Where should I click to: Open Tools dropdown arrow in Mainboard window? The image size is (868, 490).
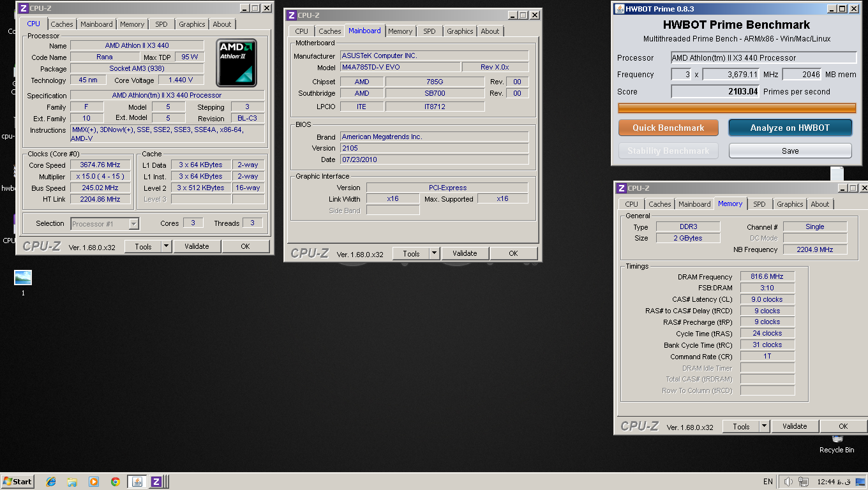[435, 253]
